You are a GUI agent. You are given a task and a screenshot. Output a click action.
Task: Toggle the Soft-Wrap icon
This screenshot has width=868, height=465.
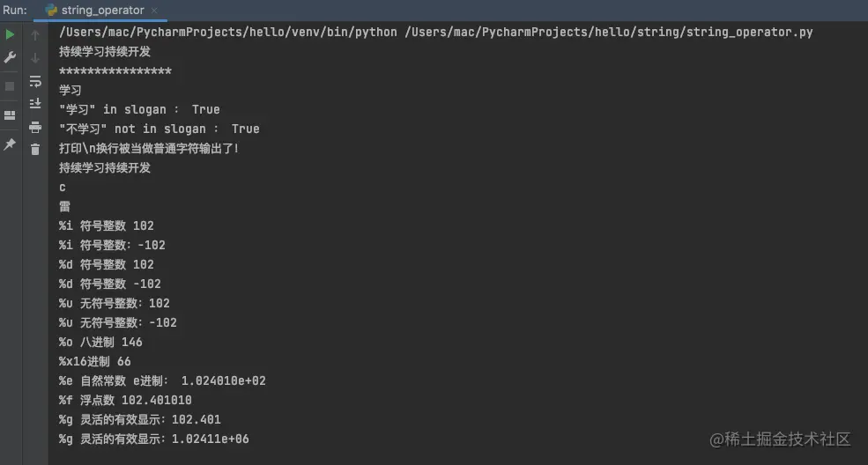[35, 81]
